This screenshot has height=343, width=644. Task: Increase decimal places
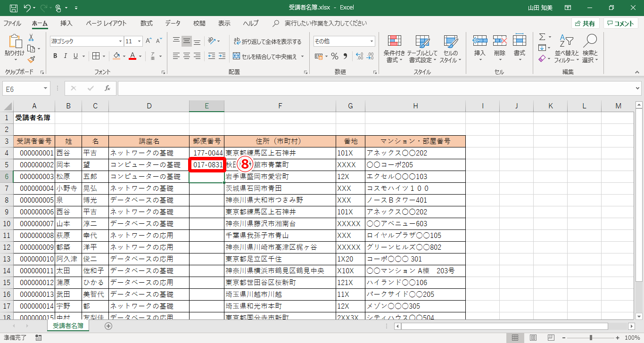tap(359, 57)
